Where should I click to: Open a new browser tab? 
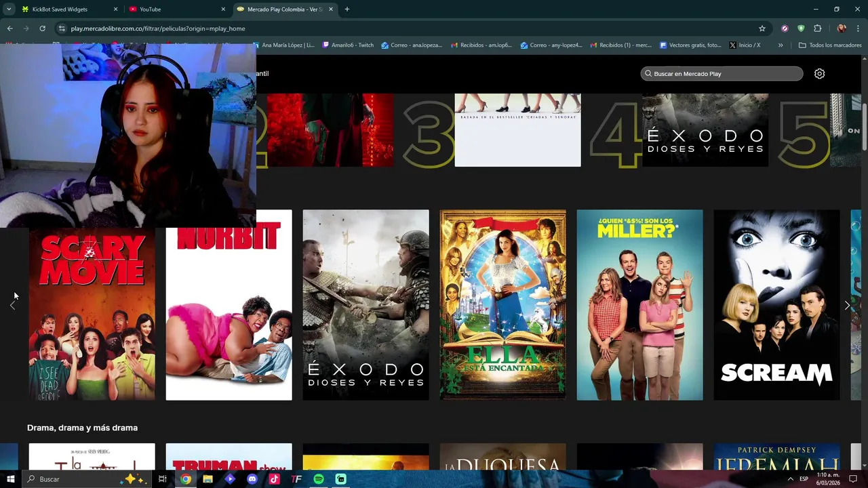(x=347, y=9)
